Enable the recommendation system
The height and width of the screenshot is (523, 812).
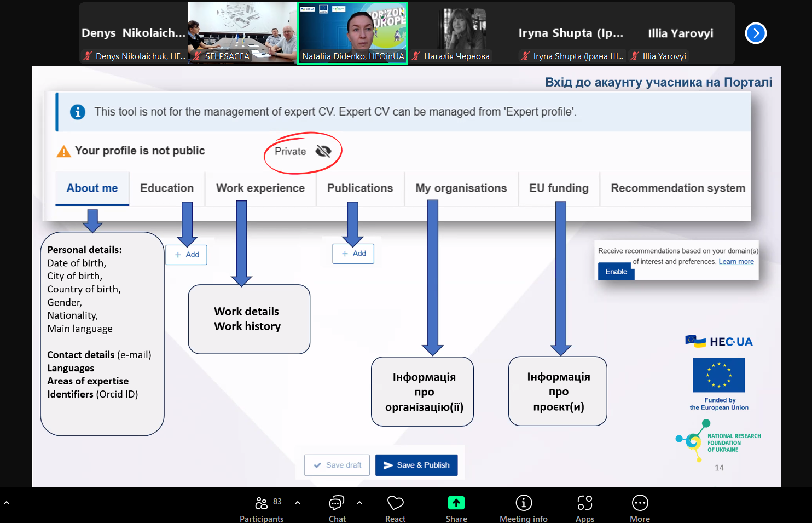pos(616,272)
